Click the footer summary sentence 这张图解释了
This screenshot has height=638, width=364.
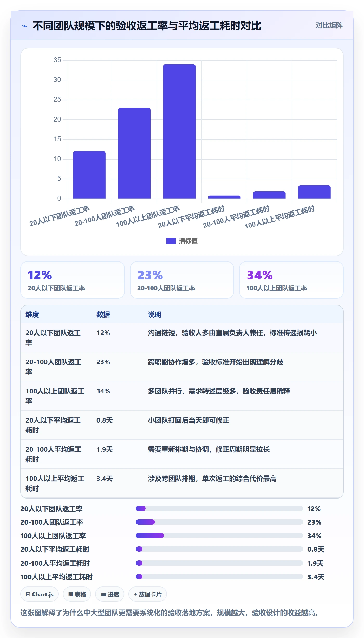pyautogui.click(x=170, y=613)
